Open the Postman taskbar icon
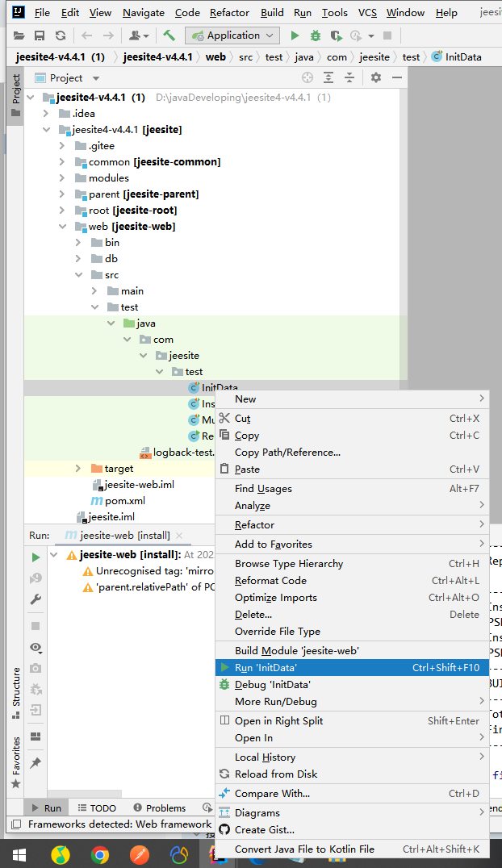502x868 pixels. (139, 855)
